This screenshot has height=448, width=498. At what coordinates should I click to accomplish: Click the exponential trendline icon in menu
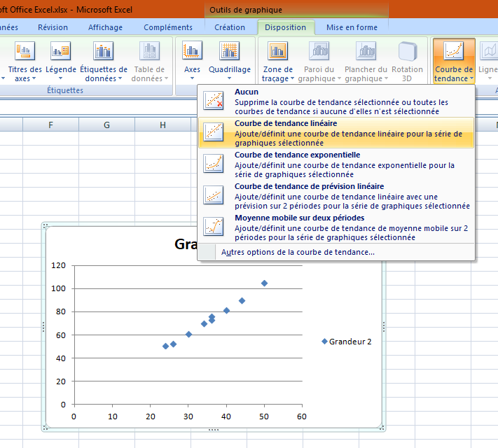214,163
